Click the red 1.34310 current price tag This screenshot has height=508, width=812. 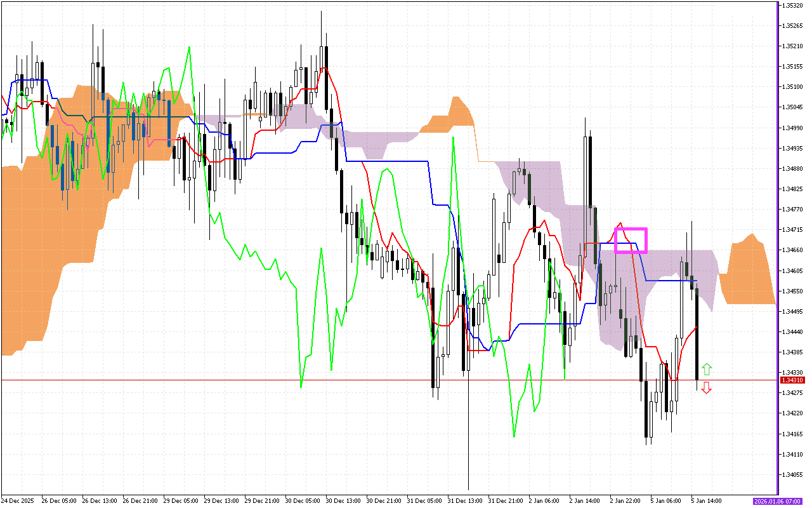coord(793,380)
